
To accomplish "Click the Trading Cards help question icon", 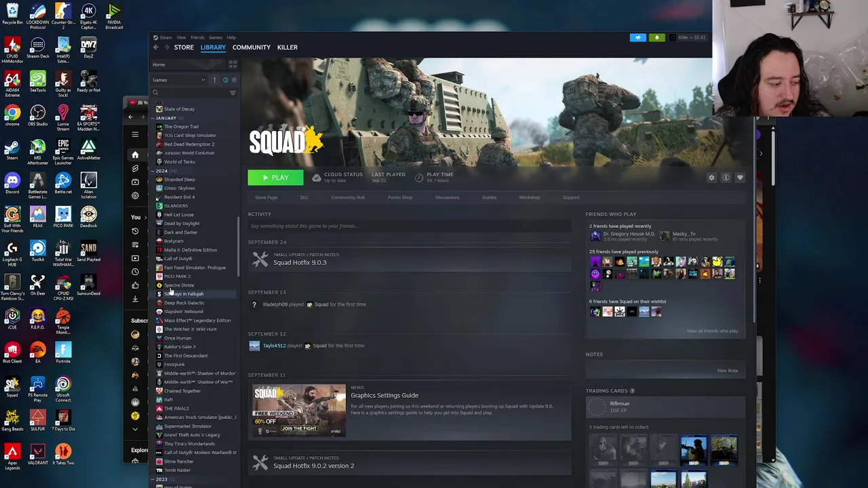I will [x=632, y=391].
